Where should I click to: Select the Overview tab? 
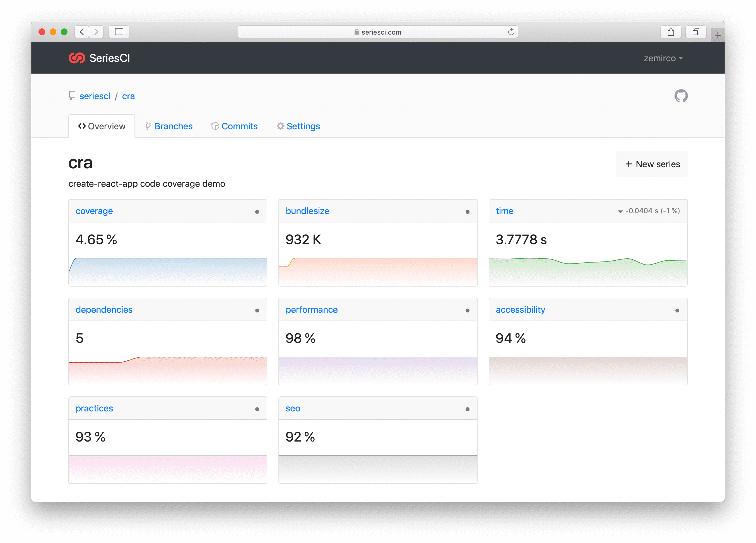102,126
